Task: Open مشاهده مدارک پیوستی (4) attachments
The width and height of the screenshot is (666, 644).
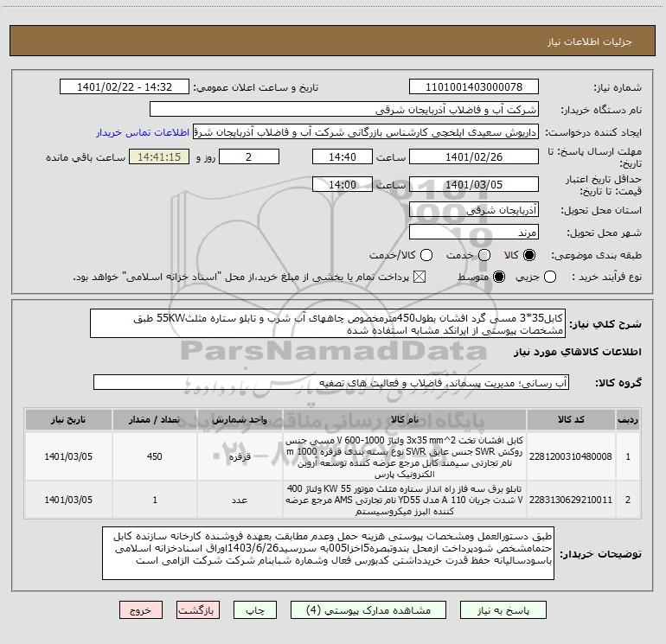Action: 368,610
